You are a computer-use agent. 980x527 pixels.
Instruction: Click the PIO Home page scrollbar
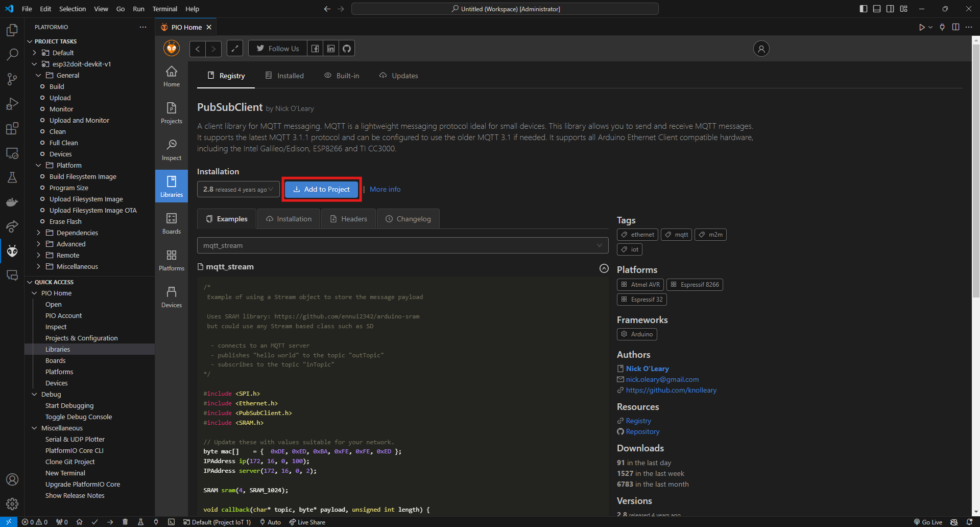coord(976,170)
